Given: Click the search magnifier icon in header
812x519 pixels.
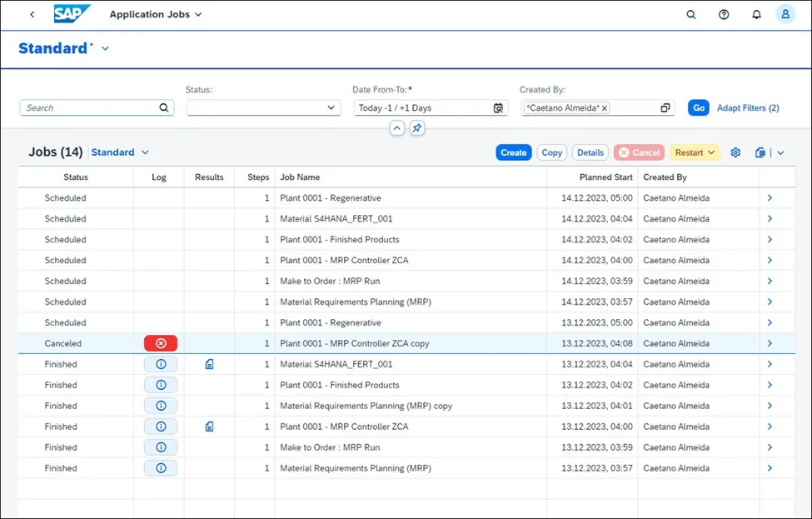Looking at the screenshot, I should [690, 14].
